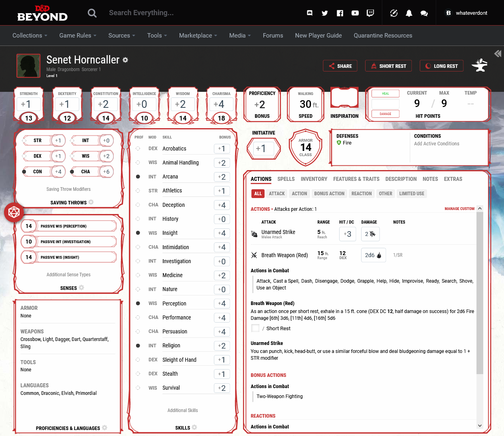Take a Long Rest
The height and width of the screenshot is (436, 504).
pos(441,66)
